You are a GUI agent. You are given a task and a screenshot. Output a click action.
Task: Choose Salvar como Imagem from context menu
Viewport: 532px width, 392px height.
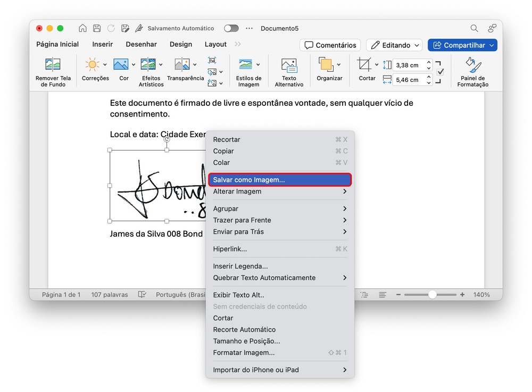[249, 180]
